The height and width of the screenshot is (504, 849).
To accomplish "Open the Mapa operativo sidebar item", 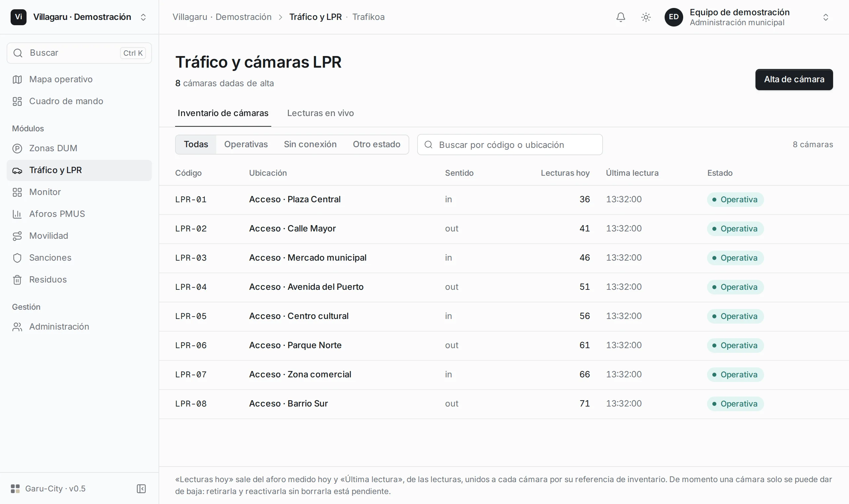I will 79,80.
